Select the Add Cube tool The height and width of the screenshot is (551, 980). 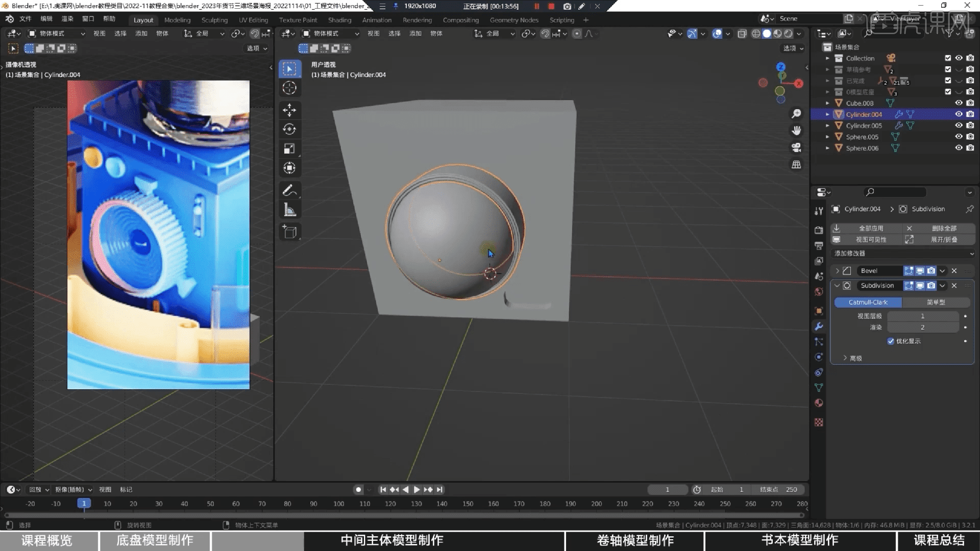289,232
